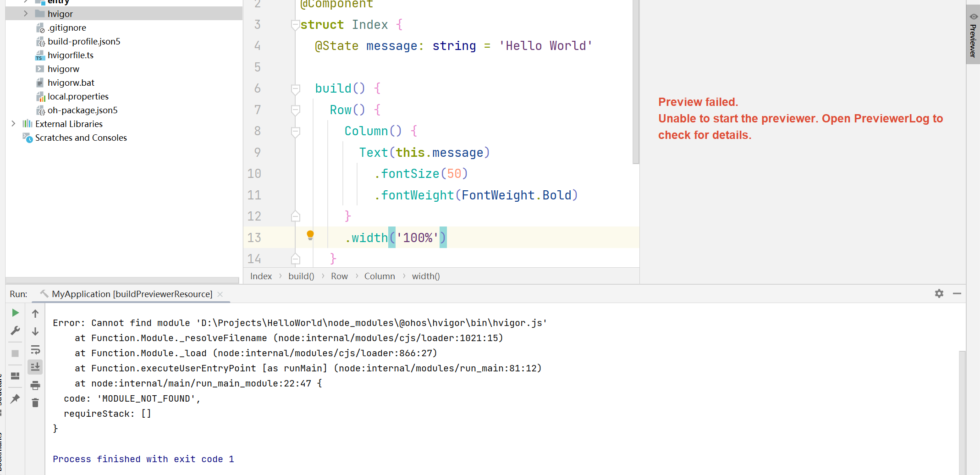This screenshot has height=475, width=980.
Task: Pin the Run tab with the pin icon
Action: tap(15, 398)
